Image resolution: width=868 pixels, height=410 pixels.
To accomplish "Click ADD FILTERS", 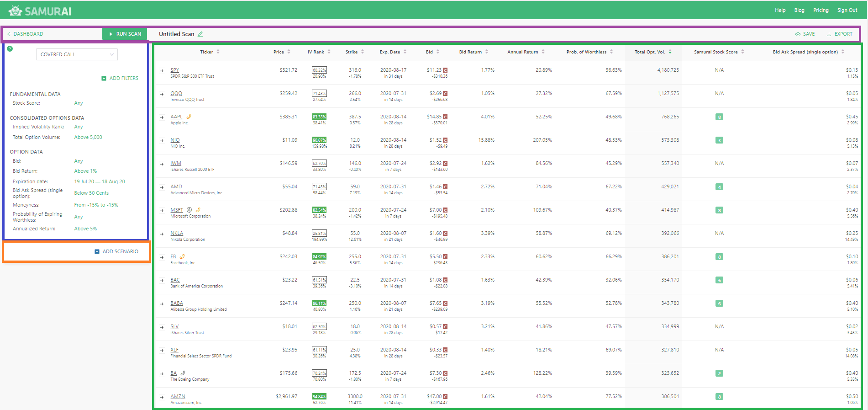I will tap(120, 78).
